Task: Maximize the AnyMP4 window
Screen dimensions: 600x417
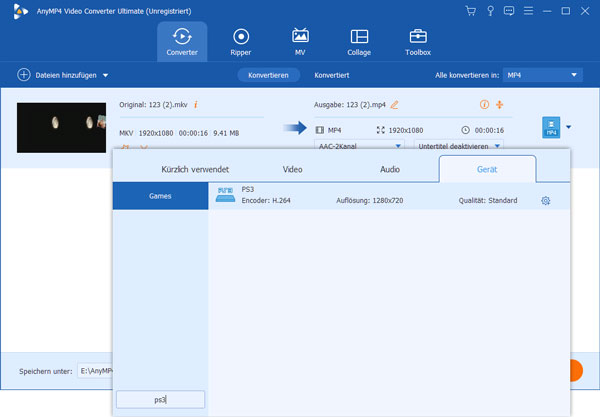Action: pyautogui.click(x=566, y=11)
